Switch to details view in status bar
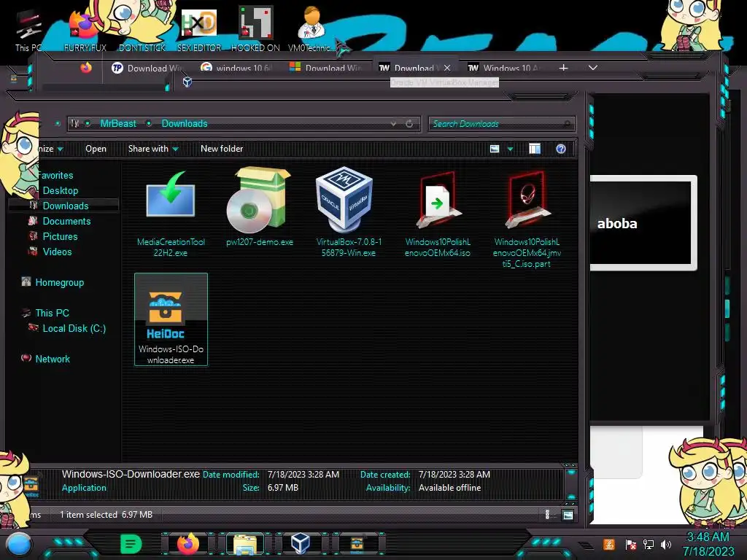 (x=547, y=515)
